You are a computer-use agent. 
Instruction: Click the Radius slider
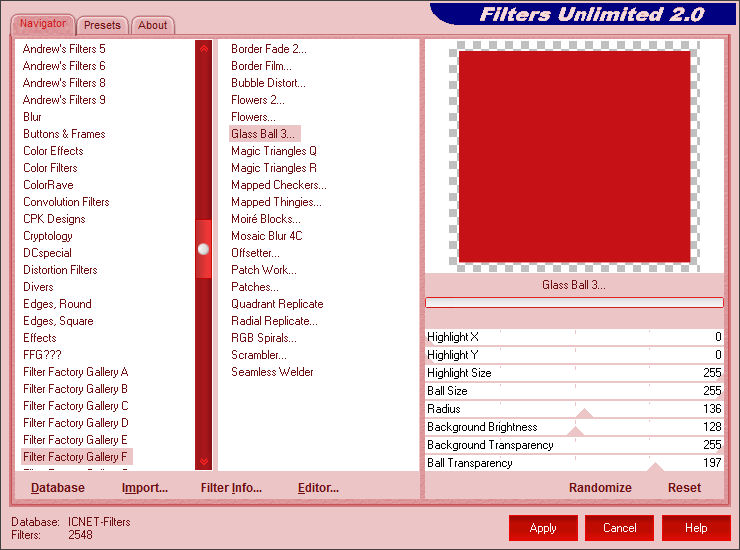coord(574,409)
